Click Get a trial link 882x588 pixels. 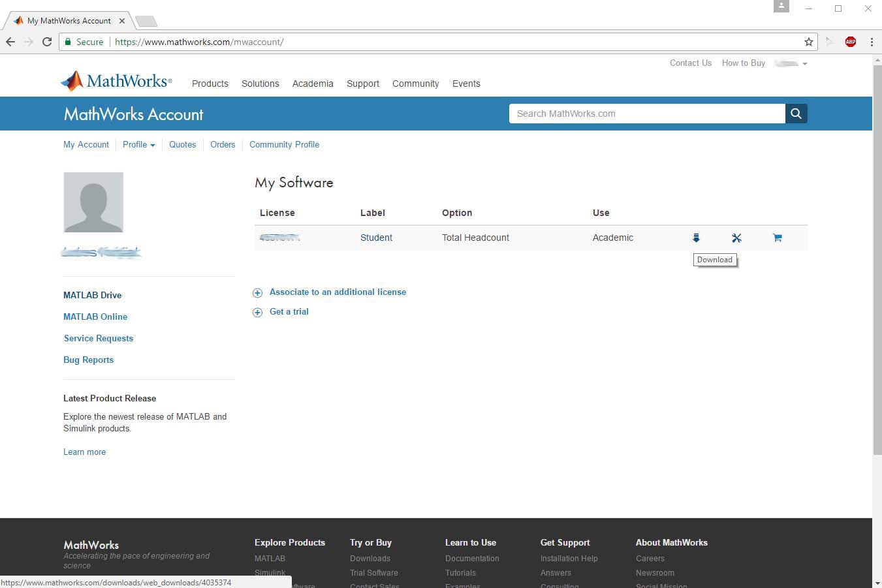coord(289,312)
